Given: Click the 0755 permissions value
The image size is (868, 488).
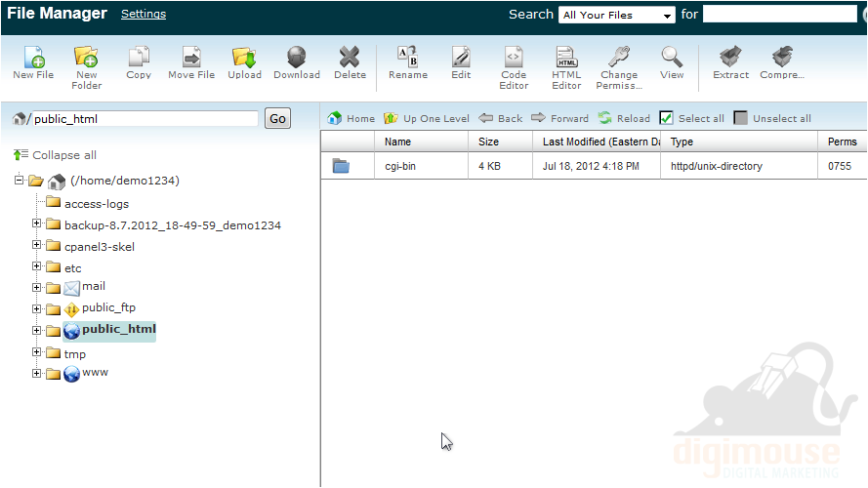Looking at the screenshot, I should (840, 166).
